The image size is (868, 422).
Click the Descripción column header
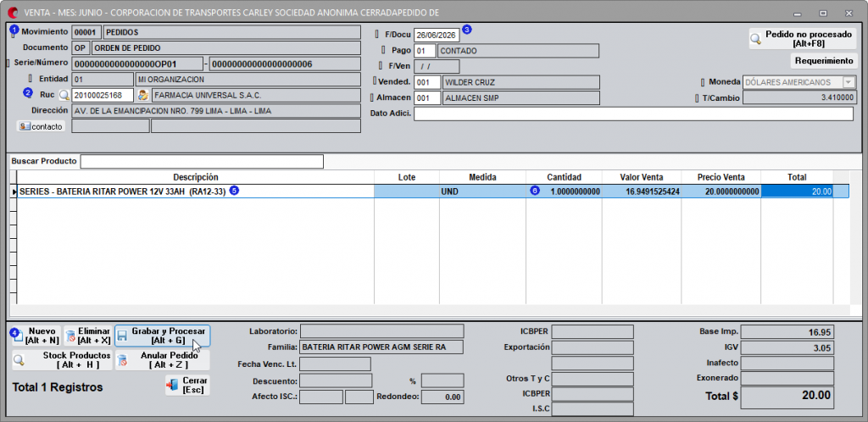[x=196, y=178]
